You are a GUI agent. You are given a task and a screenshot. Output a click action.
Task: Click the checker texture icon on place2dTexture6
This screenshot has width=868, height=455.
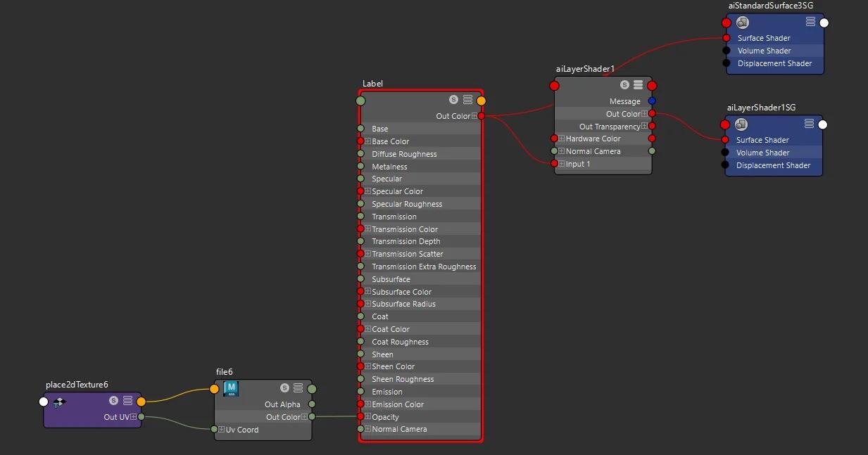60,401
